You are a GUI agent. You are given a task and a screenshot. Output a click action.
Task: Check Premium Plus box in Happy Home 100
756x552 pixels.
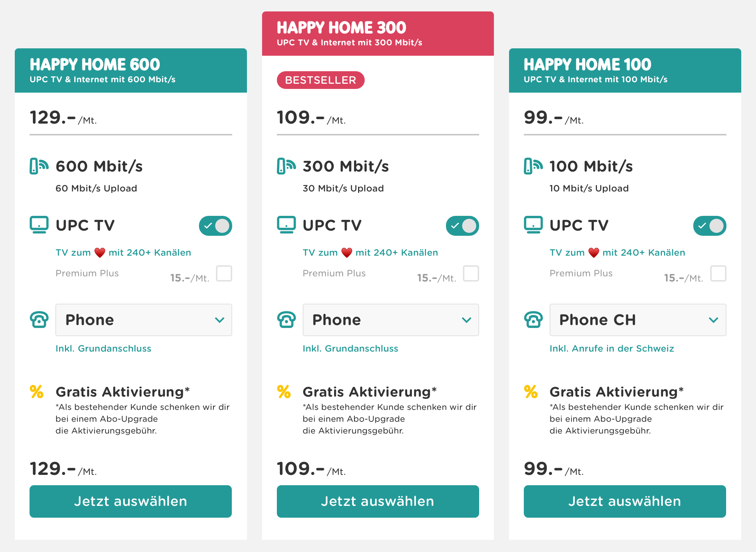tap(718, 273)
